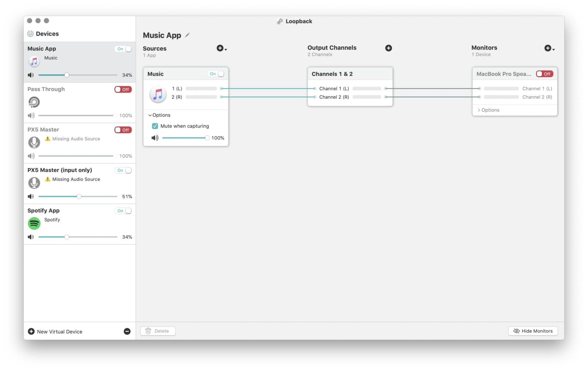Click the Pass Through device icon
Viewport: 588px width, 371px height.
click(34, 102)
